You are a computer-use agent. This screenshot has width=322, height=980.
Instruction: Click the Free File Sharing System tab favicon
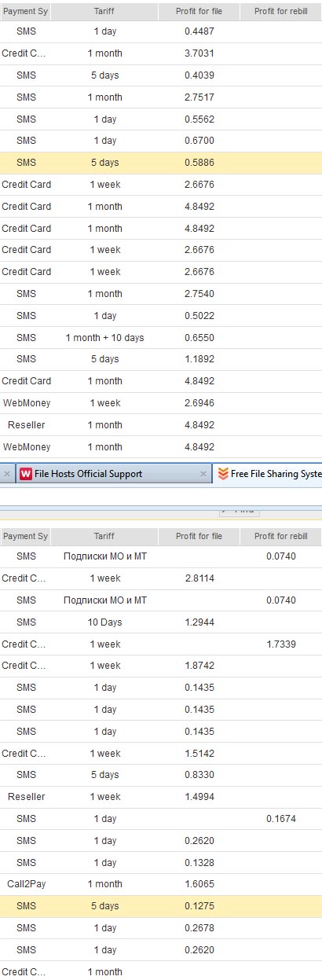click(x=224, y=474)
